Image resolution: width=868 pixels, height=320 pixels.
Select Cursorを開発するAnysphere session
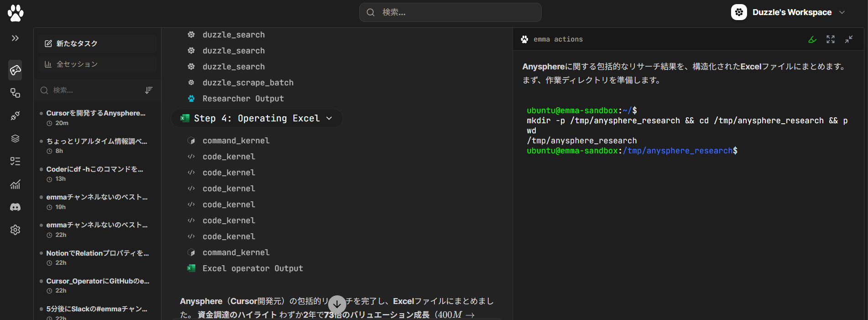(96, 113)
